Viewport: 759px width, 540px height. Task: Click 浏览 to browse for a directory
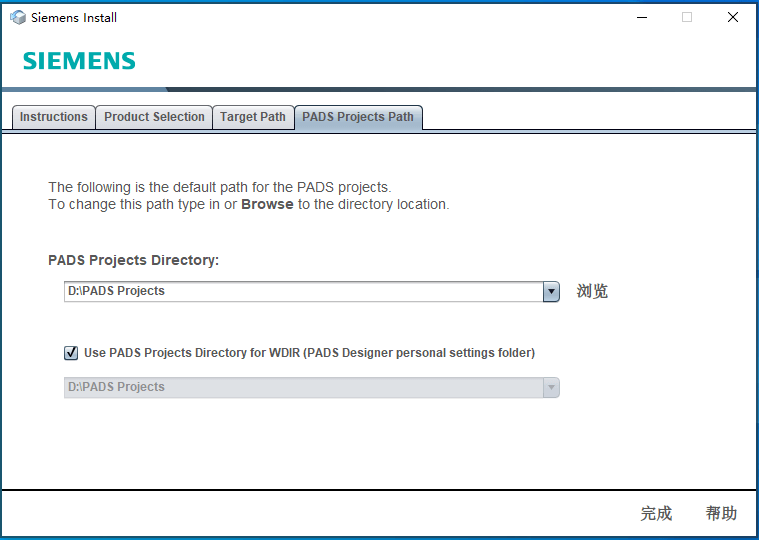592,292
